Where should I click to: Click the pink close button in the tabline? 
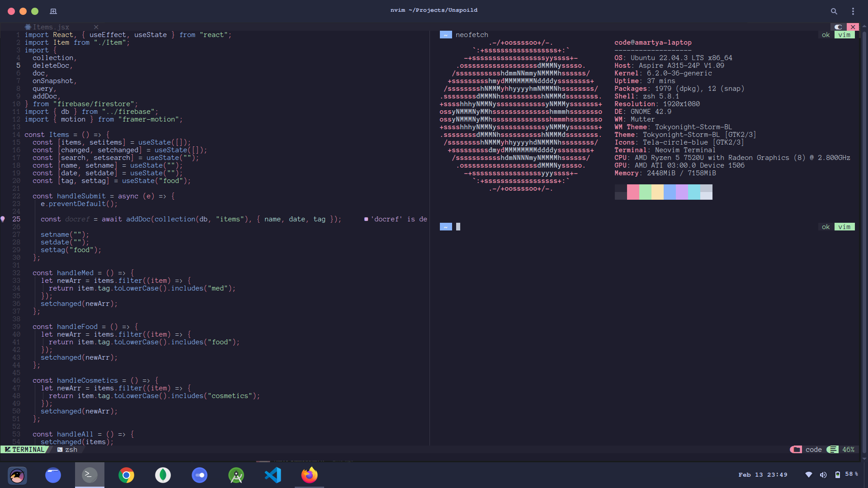[853, 27]
